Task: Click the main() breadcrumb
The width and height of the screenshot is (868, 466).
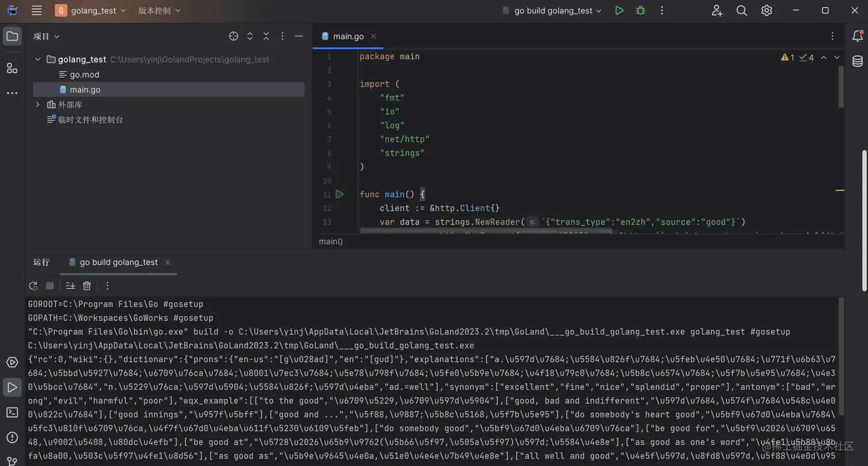Action: [x=331, y=242]
